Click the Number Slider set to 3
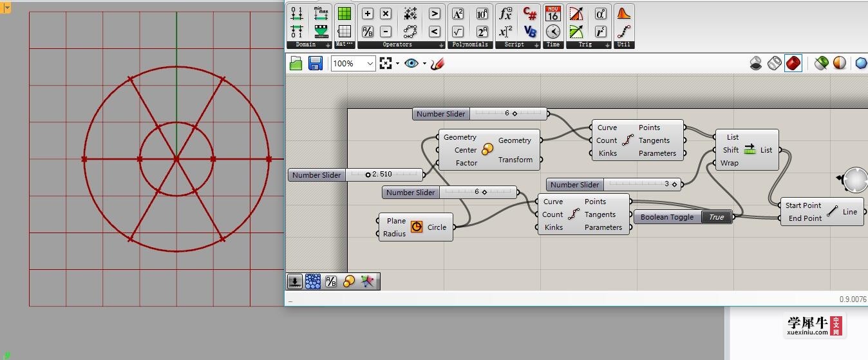 coord(614,185)
